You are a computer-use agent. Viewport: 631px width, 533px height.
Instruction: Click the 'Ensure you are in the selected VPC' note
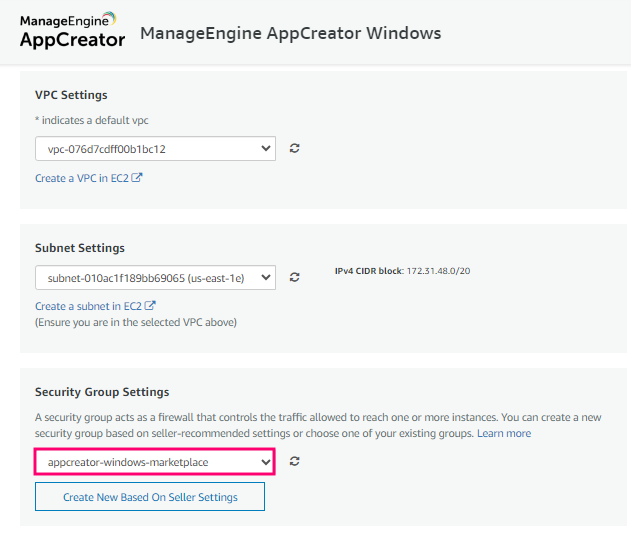tap(136, 322)
